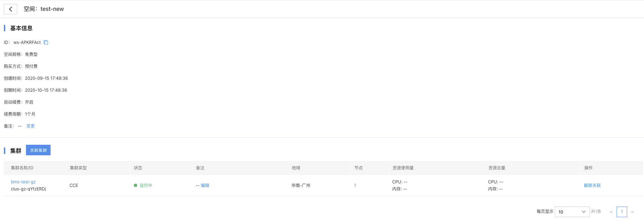Click 编辑 to edit cluster remark
Screen dimensions: 644x221
[205, 186]
